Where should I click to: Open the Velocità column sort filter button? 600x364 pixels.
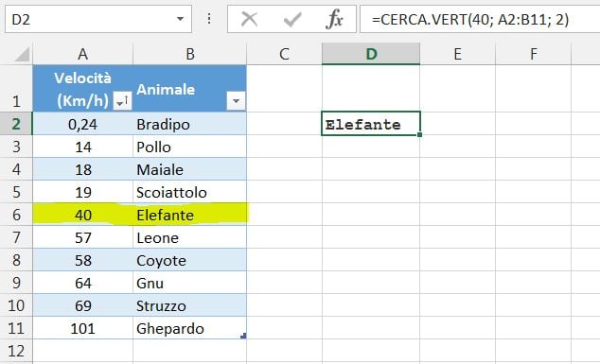[x=122, y=101]
